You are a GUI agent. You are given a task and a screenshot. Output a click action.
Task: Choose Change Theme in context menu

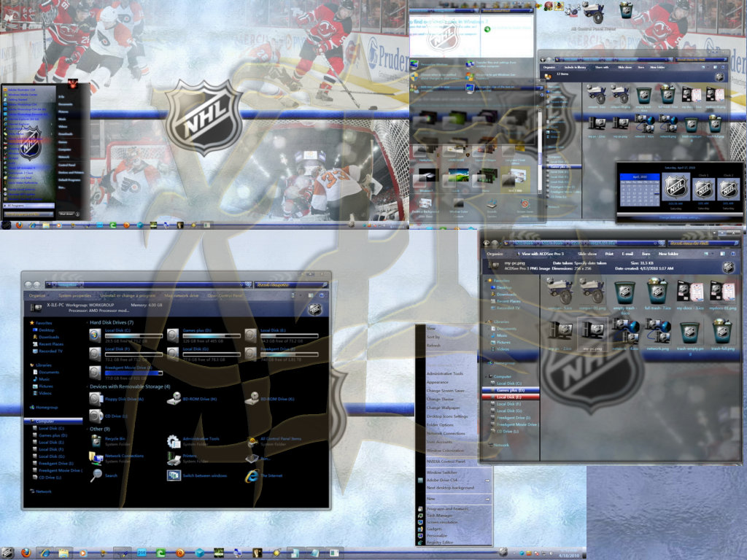click(440, 400)
